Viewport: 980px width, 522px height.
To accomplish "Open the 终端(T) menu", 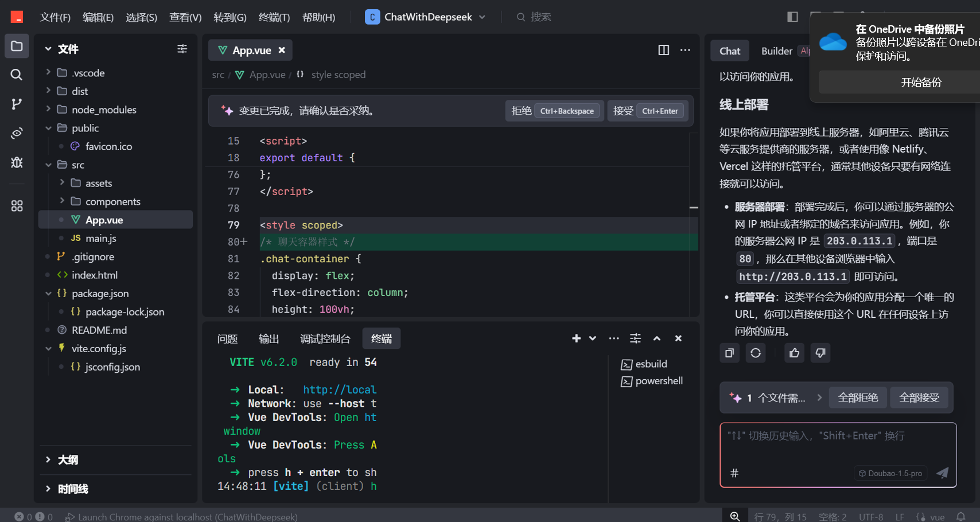I will click(274, 17).
